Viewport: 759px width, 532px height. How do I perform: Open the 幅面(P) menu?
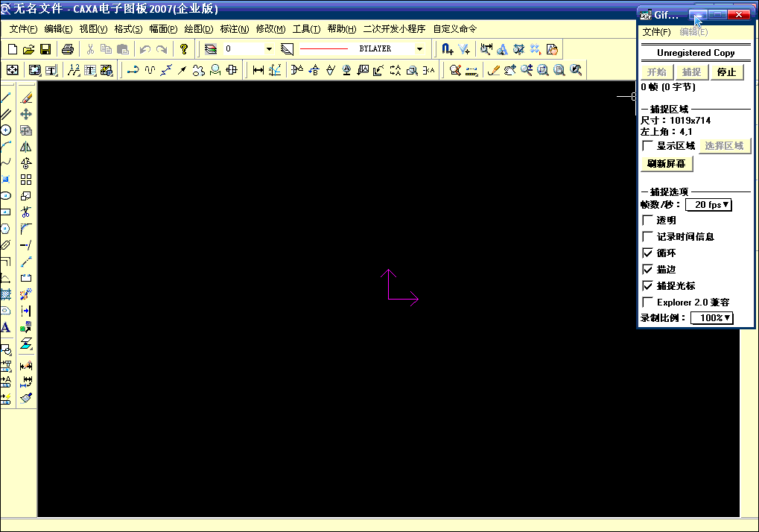(x=163, y=29)
